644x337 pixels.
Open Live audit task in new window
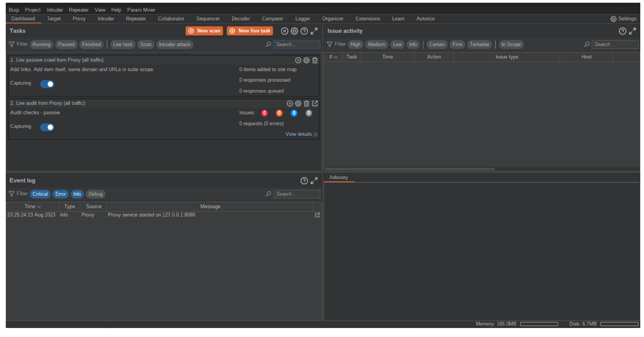pyautogui.click(x=315, y=103)
